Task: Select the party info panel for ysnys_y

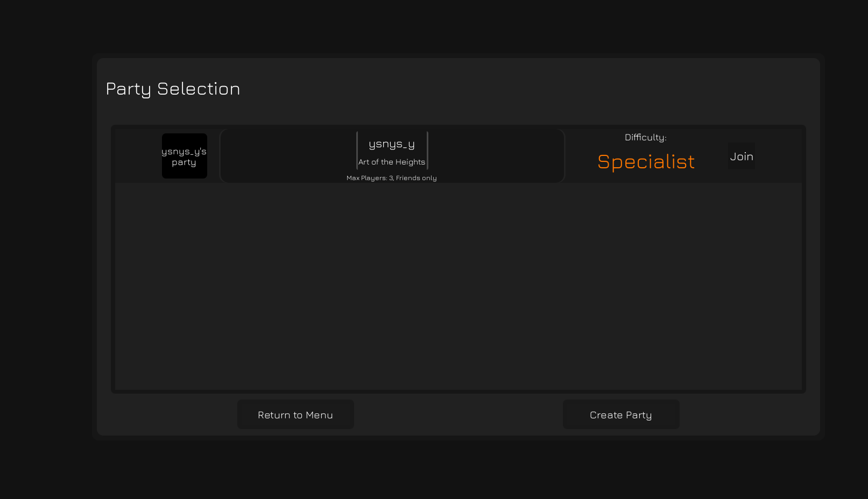Action: (392, 156)
